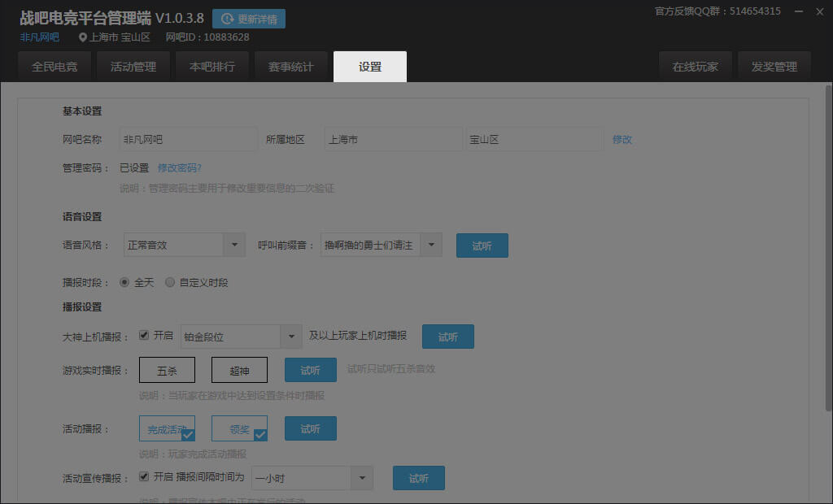Close the management window
Screen dimensions: 833x504
pyautogui.click(x=820, y=11)
